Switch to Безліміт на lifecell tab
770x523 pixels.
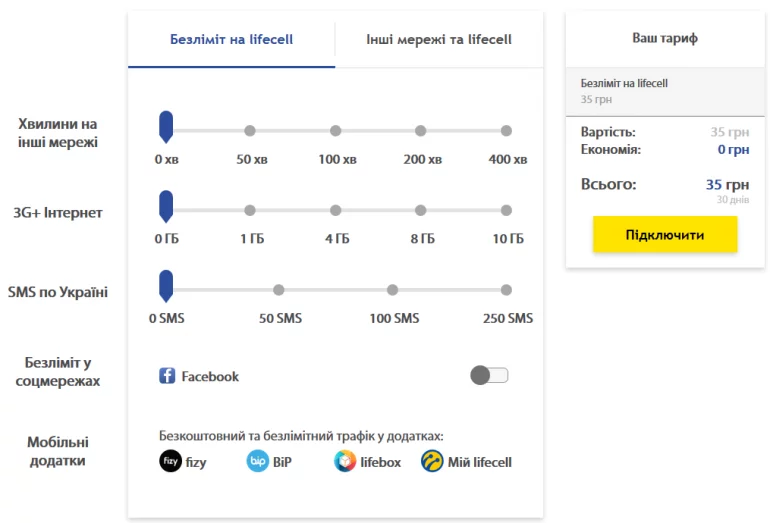231,39
